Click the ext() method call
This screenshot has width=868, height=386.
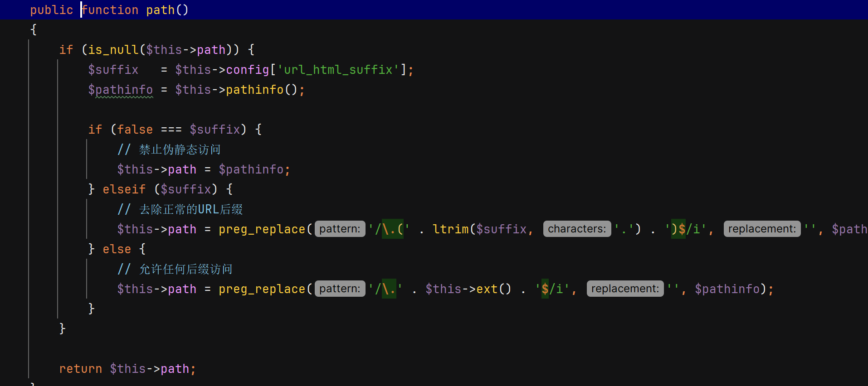(x=488, y=289)
